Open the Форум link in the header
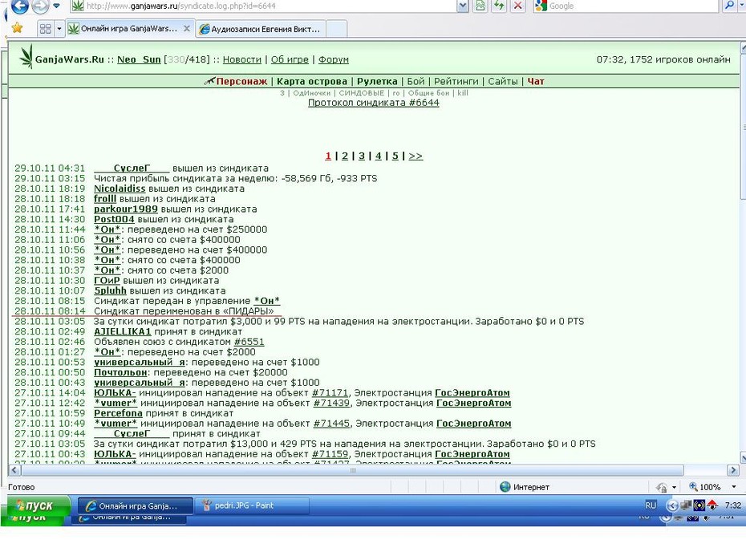This screenshot has height=560, width=746. click(x=333, y=59)
